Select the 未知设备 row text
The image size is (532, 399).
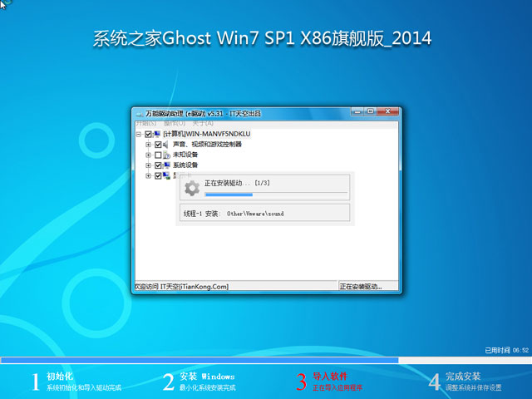click(185, 155)
